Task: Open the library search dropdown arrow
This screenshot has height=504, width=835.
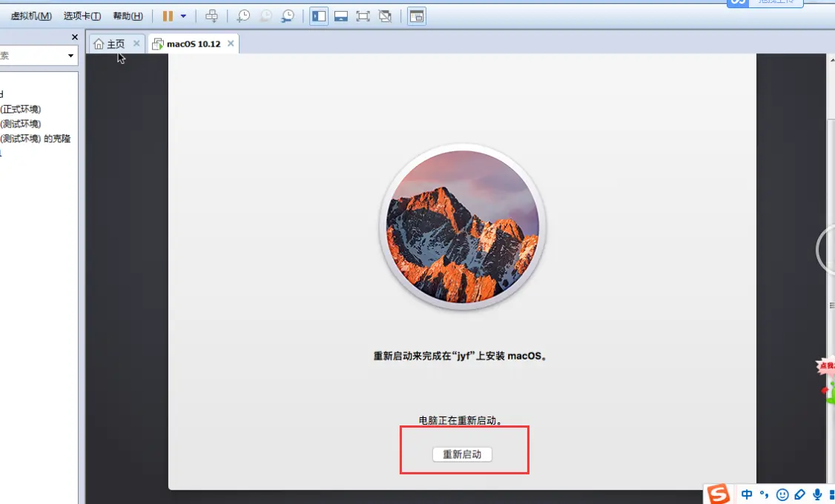Action: 70,56
